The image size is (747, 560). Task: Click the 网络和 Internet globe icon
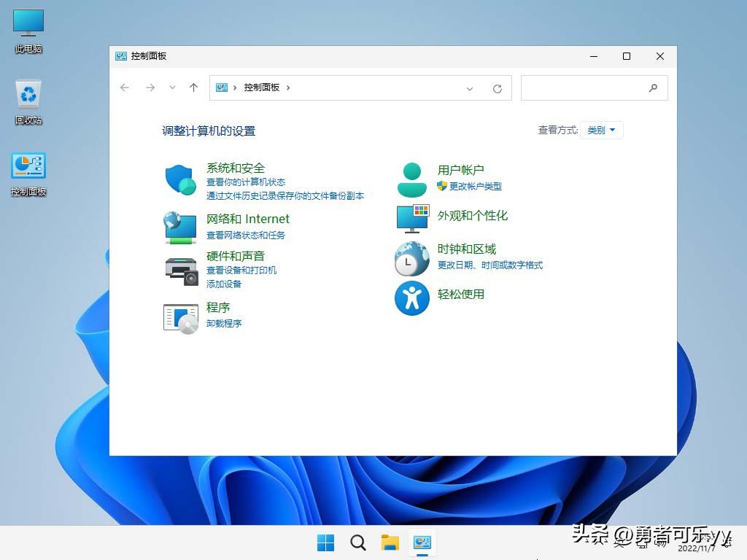click(x=179, y=227)
